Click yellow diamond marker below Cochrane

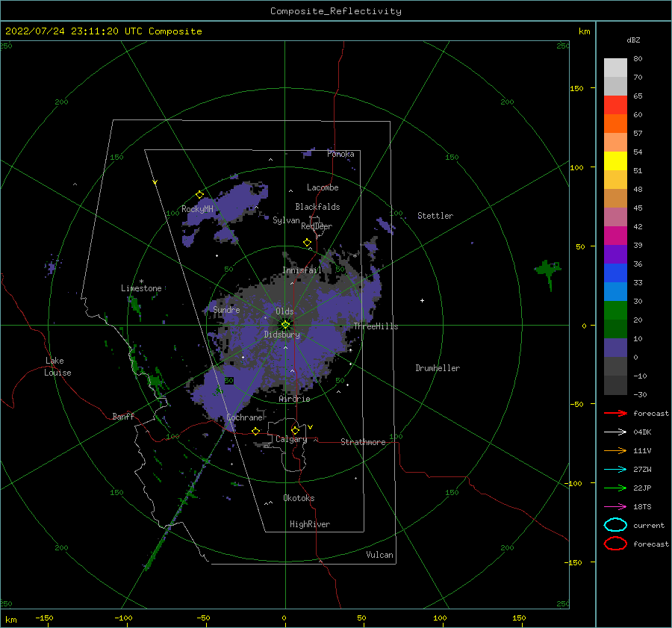coord(256,431)
